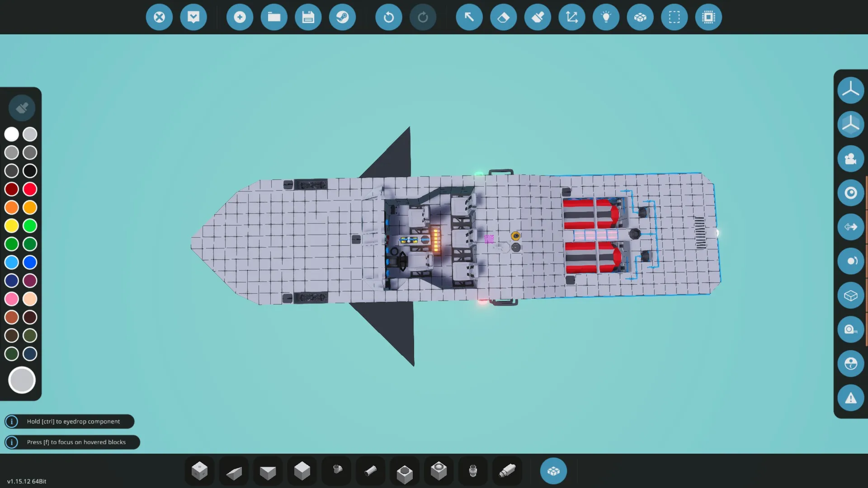
Task: Click the exit editor X button
Action: pyautogui.click(x=159, y=17)
